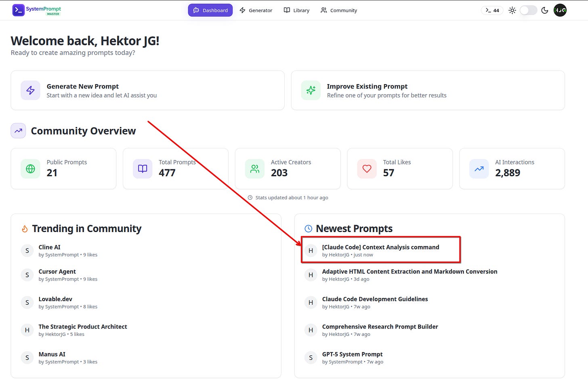Click the SystemPrompt Master logo icon
Screen dimensions: 588x384
[18, 10]
